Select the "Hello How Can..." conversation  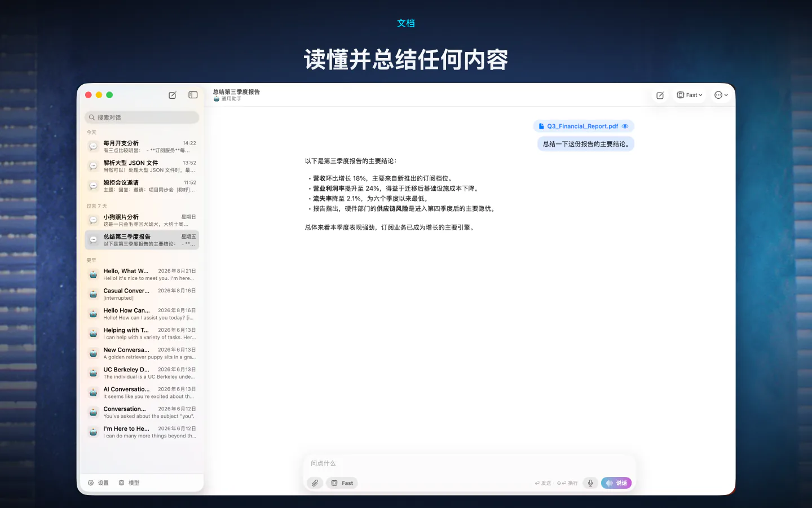pyautogui.click(x=142, y=314)
